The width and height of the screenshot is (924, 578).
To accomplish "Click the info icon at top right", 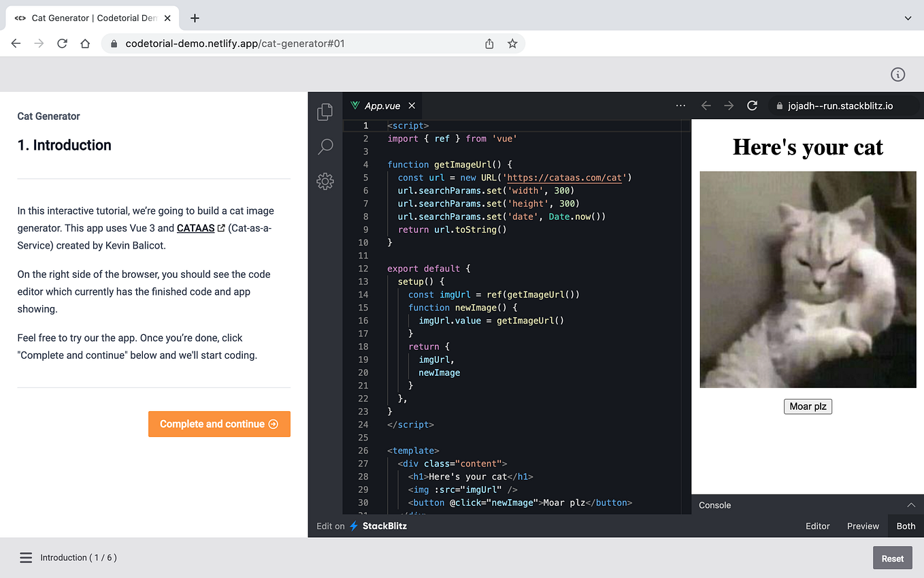I will [897, 74].
